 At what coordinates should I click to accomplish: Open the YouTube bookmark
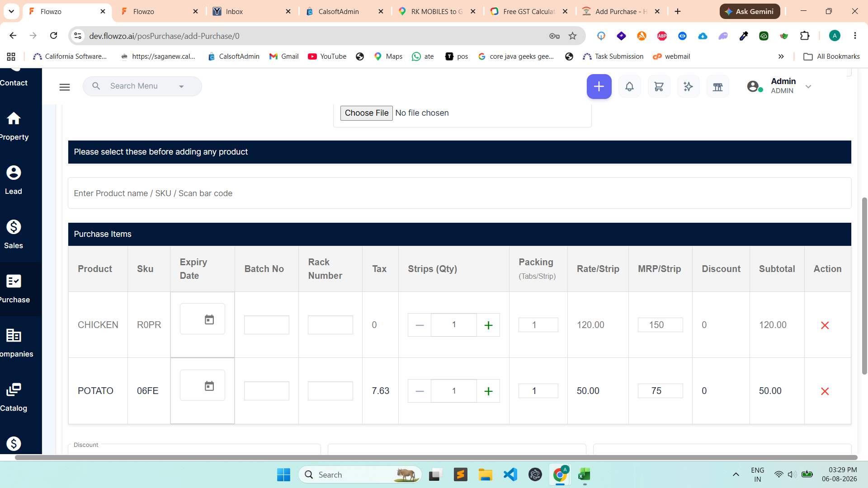pyautogui.click(x=327, y=56)
